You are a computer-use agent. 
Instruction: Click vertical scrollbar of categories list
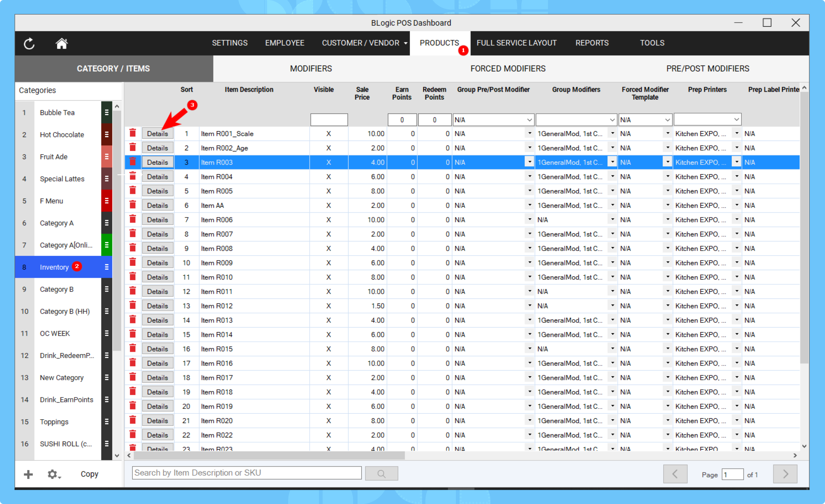click(x=117, y=231)
